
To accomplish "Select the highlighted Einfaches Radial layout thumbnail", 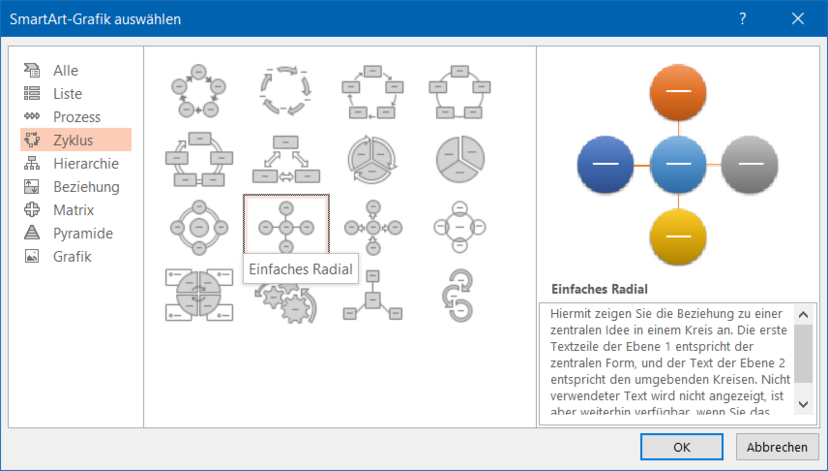I will pos(286,224).
